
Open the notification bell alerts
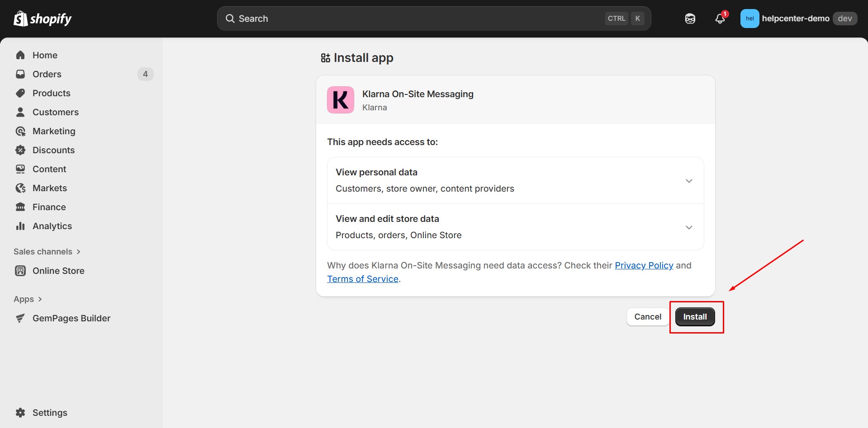[x=720, y=19]
